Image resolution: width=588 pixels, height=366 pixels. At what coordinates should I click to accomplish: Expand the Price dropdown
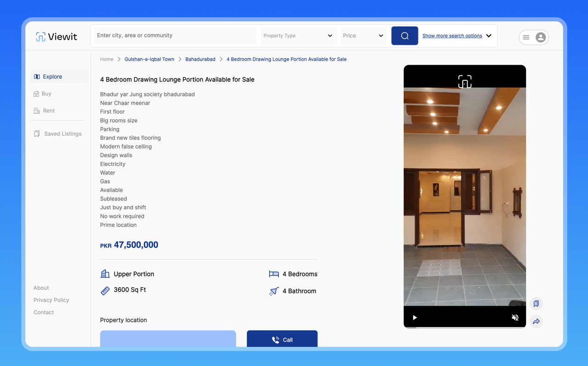coord(362,36)
